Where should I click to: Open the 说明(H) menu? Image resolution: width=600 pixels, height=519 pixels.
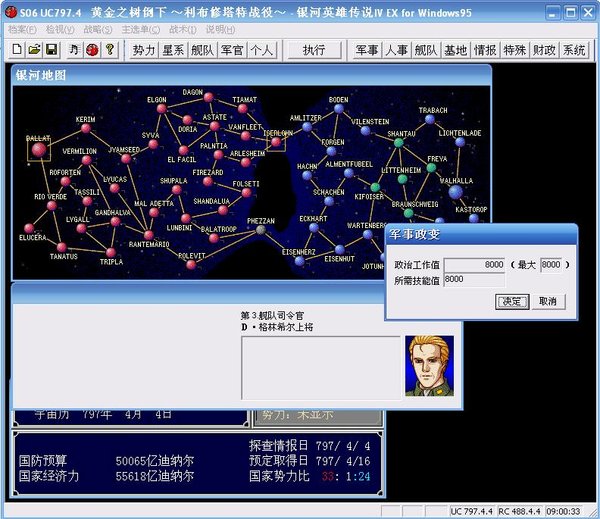220,29
